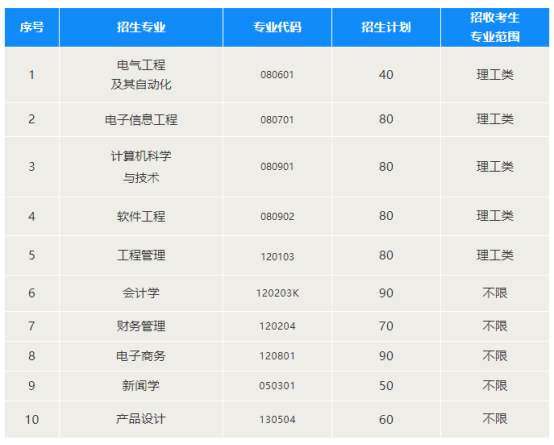Select the 电子信息工程 cell

tap(141, 119)
